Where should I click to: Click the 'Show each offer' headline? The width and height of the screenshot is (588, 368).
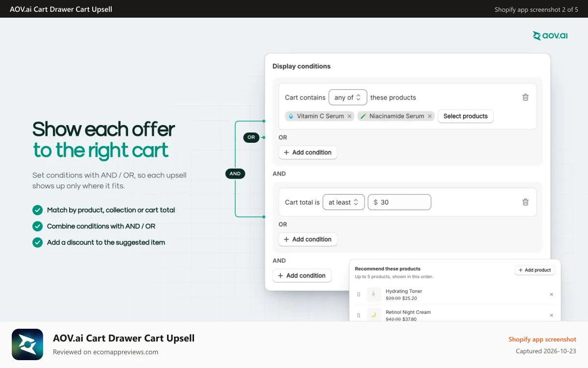coord(103,130)
